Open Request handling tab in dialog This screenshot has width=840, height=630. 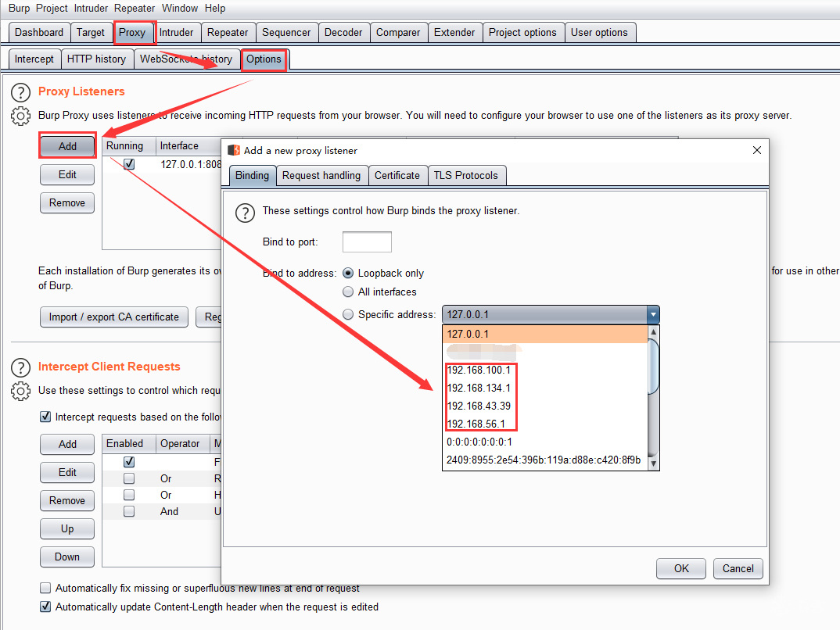click(x=321, y=175)
